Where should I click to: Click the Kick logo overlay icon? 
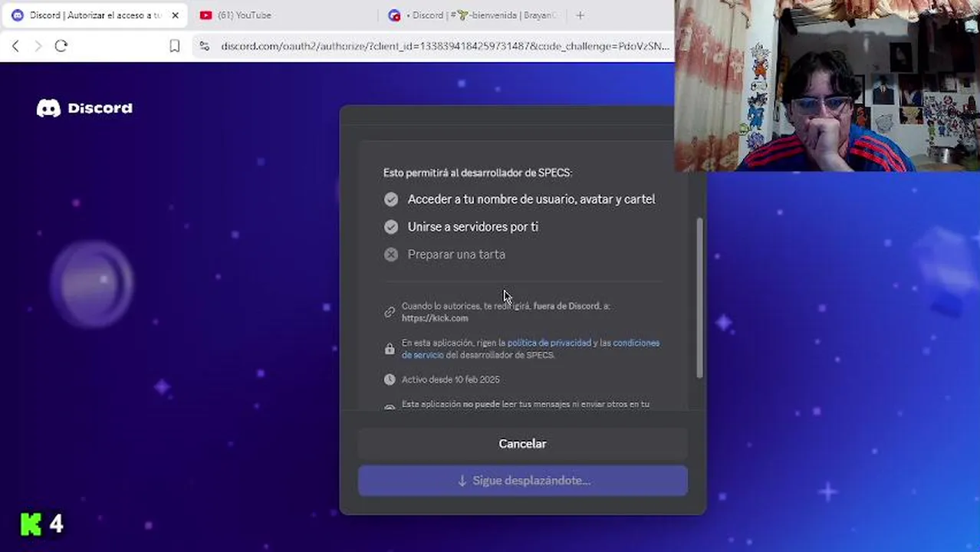pos(31,524)
